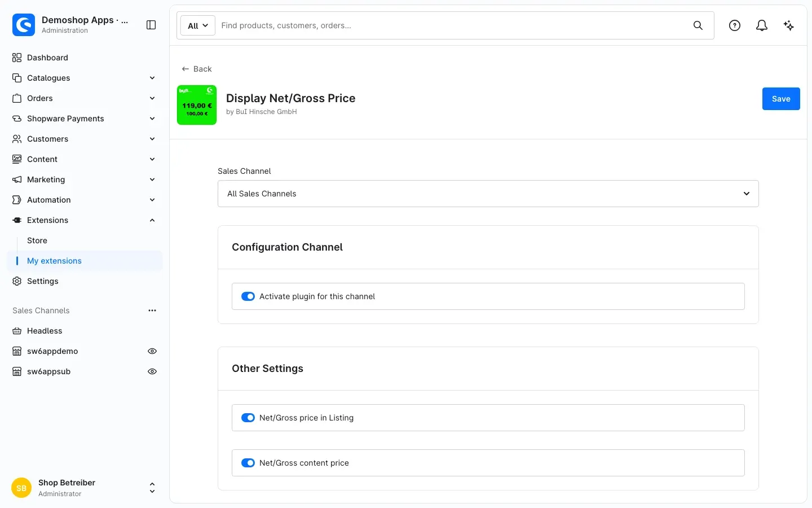The image size is (812, 508).
Task: Expand the Customers menu chevron
Action: tap(152, 139)
